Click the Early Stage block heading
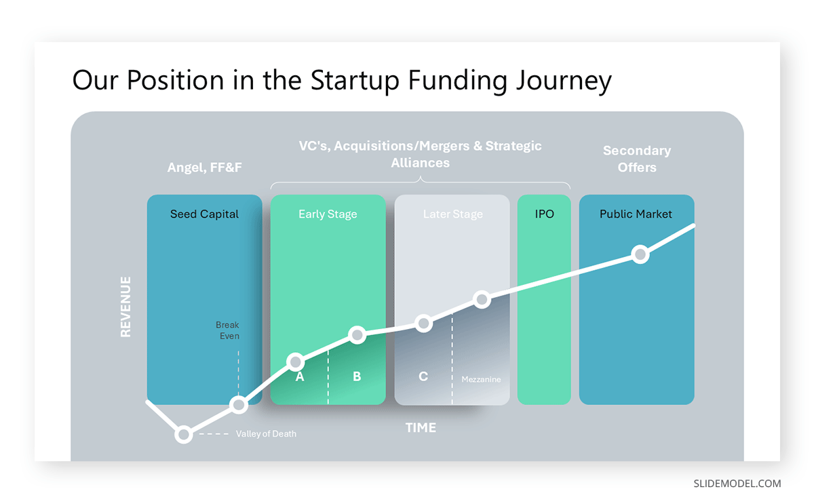This screenshot has width=814, height=504. click(328, 214)
